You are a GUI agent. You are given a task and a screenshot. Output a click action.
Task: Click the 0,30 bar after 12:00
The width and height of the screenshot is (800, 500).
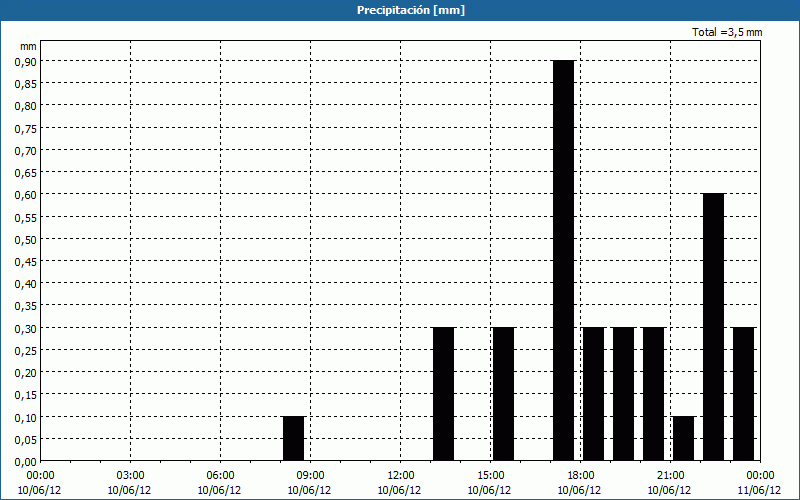[x=443, y=394]
